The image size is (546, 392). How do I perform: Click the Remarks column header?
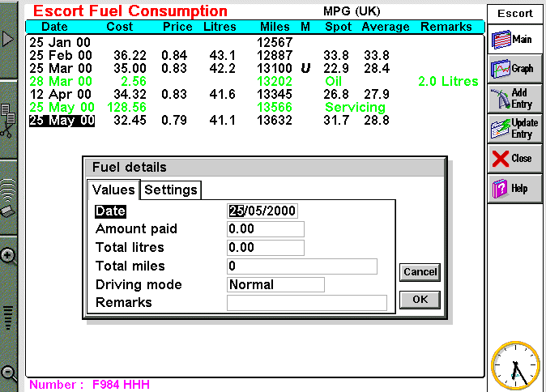446,27
